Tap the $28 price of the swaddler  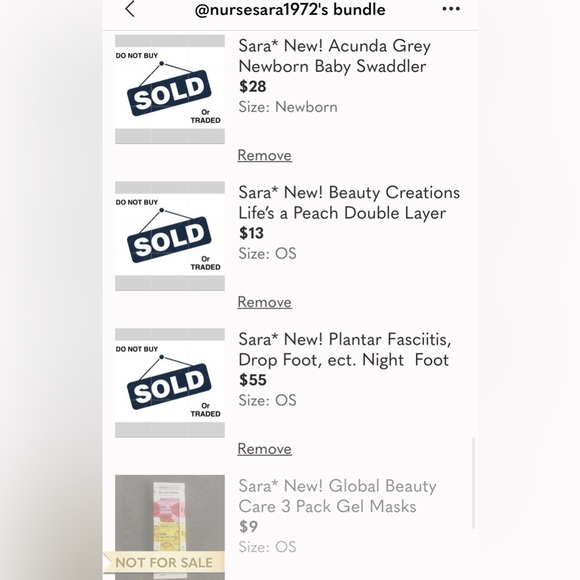[x=253, y=87]
